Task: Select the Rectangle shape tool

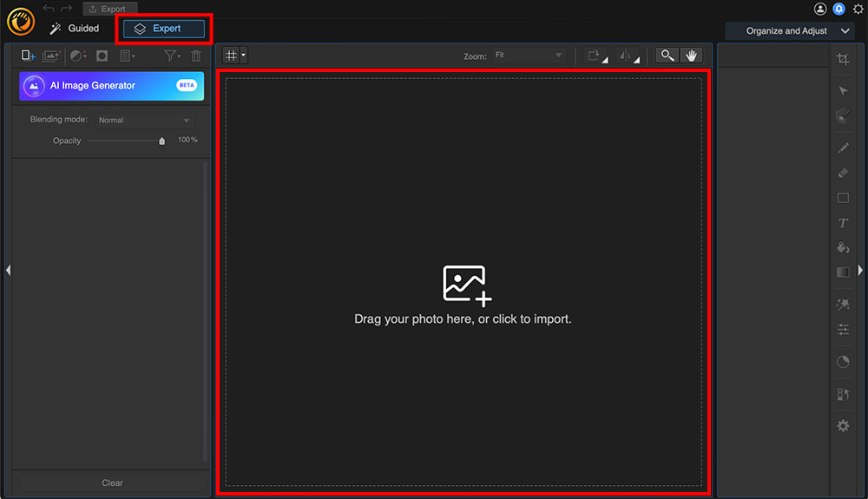Action: coord(843,198)
